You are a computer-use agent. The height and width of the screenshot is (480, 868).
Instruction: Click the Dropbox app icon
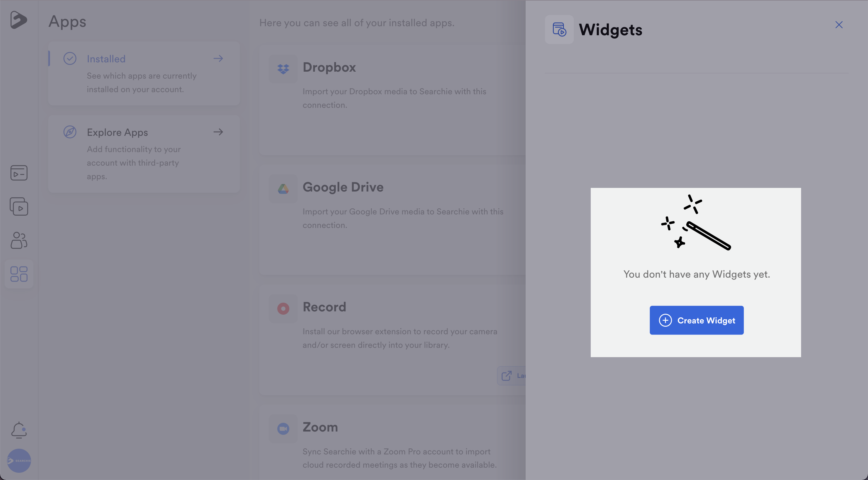(283, 69)
